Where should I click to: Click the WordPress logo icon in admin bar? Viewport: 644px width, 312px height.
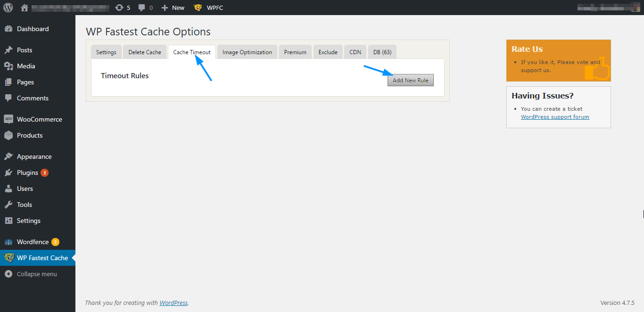coord(8,8)
